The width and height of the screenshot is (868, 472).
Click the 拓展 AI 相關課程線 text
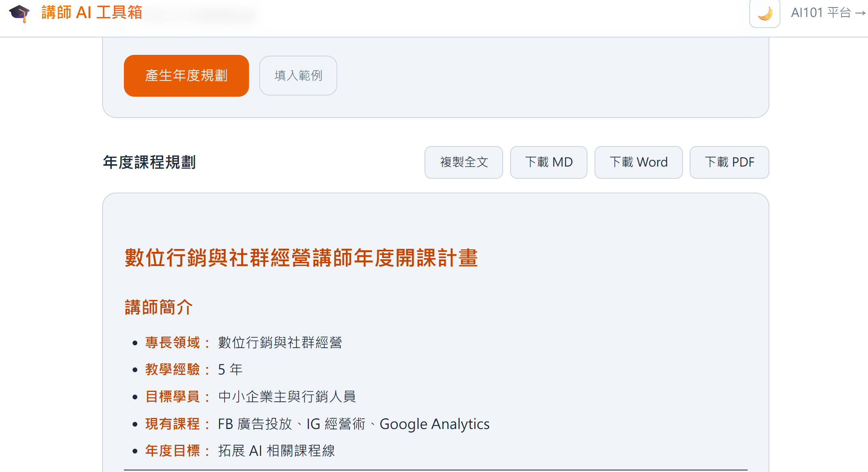pos(276,451)
